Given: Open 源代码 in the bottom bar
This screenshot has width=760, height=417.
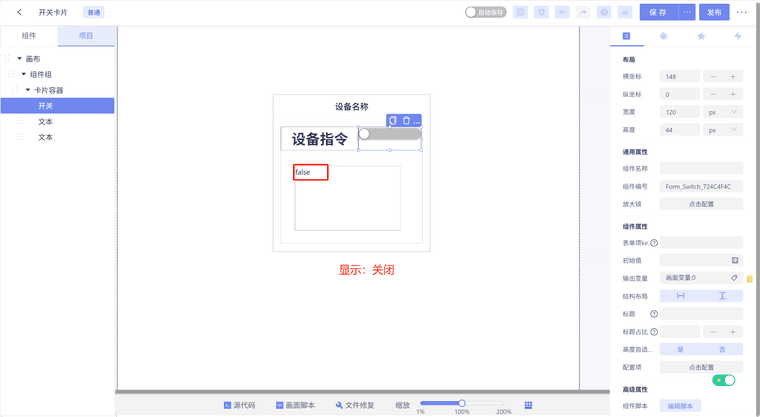Looking at the screenshot, I should pos(239,405).
